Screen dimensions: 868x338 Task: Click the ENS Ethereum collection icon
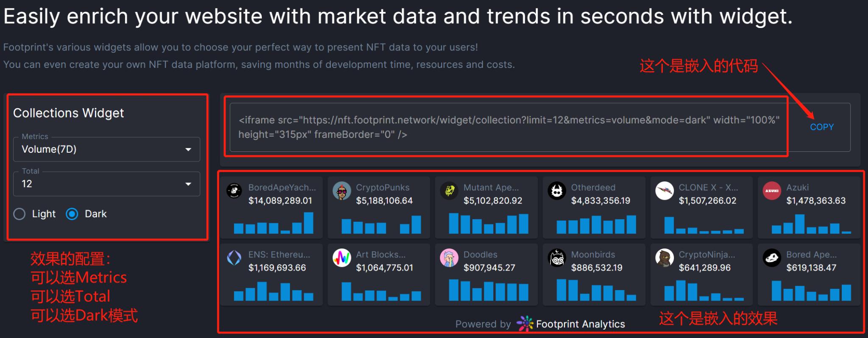(x=234, y=258)
